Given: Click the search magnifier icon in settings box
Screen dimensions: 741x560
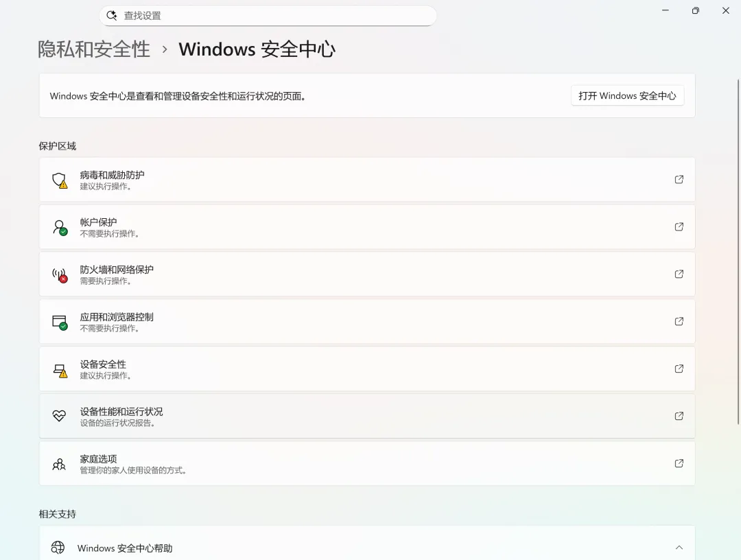Looking at the screenshot, I should pyautogui.click(x=112, y=16).
